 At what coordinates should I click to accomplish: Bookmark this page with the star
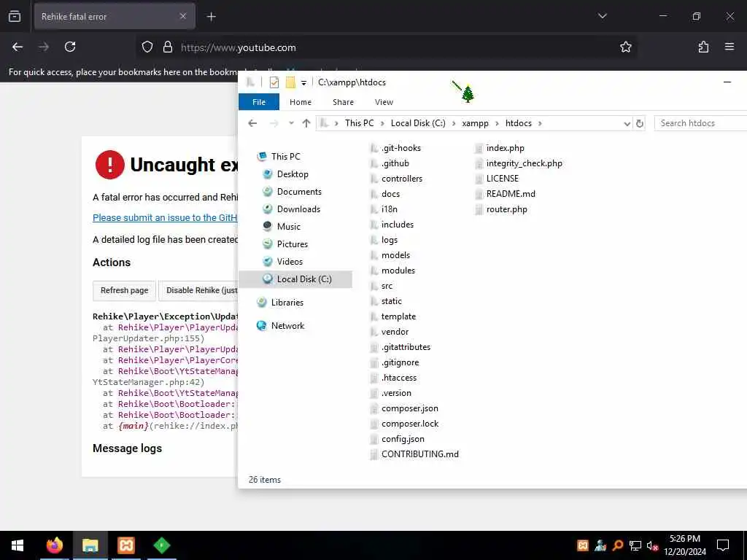click(x=625, y=47)
